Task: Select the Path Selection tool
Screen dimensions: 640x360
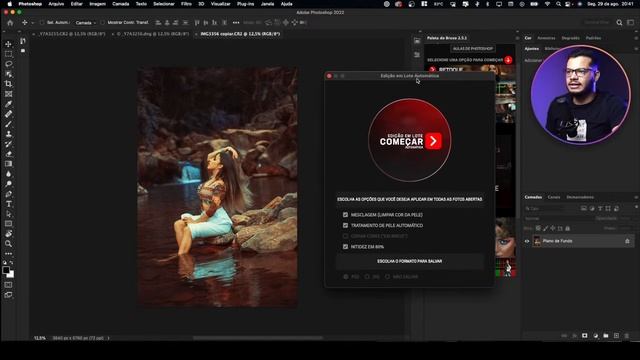Action: [8, 214]
